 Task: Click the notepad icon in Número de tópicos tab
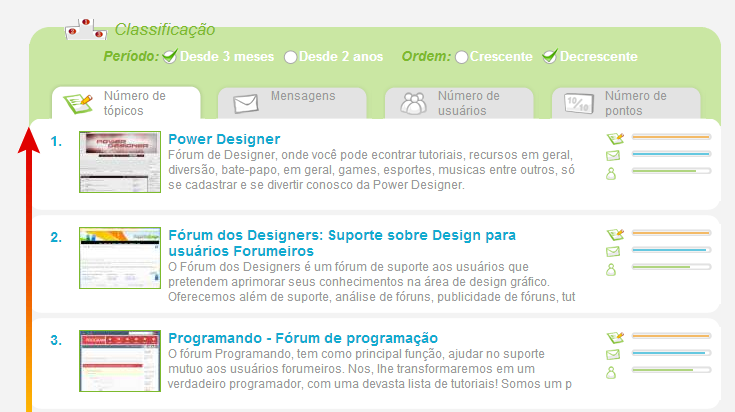(78, 103)
